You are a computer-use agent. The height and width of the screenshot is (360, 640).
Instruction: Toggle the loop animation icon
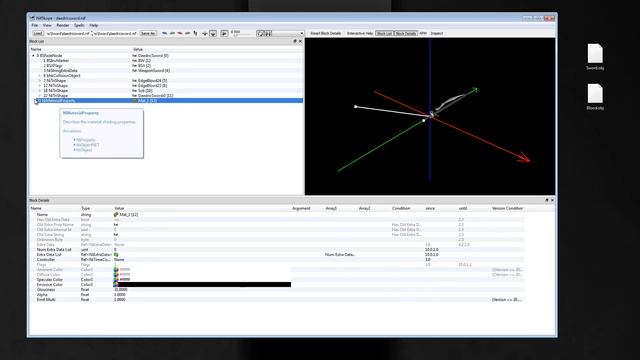(260, 33)
